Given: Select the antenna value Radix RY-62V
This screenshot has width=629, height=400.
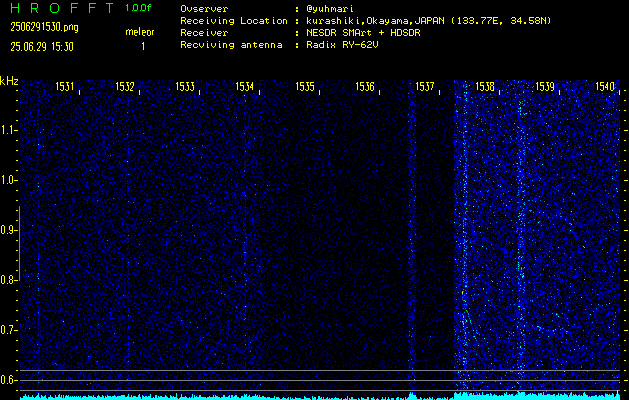Looking at the screenshot, I should pyautogui.click(x=343, y=45).
